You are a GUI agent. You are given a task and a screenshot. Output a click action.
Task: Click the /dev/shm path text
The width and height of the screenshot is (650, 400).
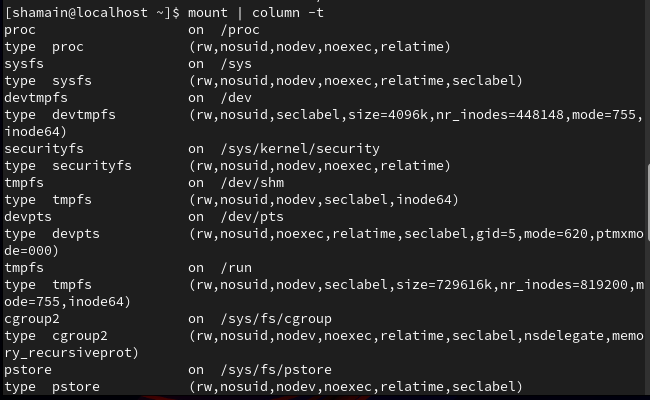(x=252, y=183)
